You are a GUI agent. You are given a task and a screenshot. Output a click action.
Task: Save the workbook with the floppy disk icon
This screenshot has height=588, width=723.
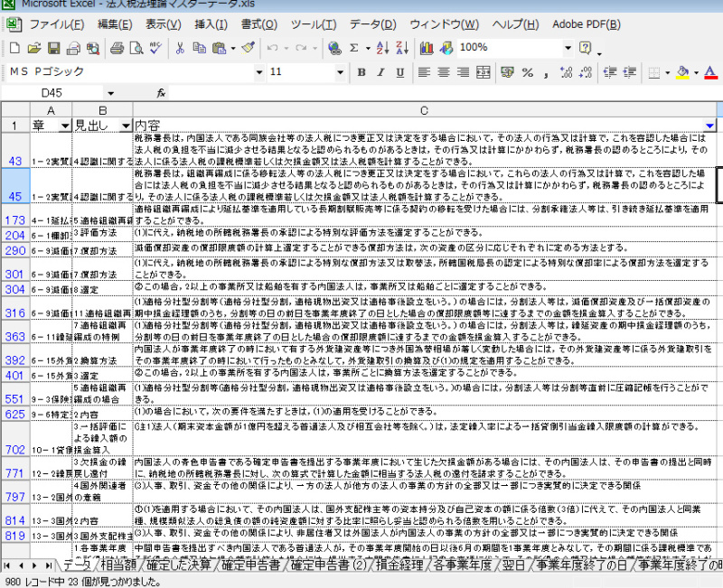coord(54,48)
